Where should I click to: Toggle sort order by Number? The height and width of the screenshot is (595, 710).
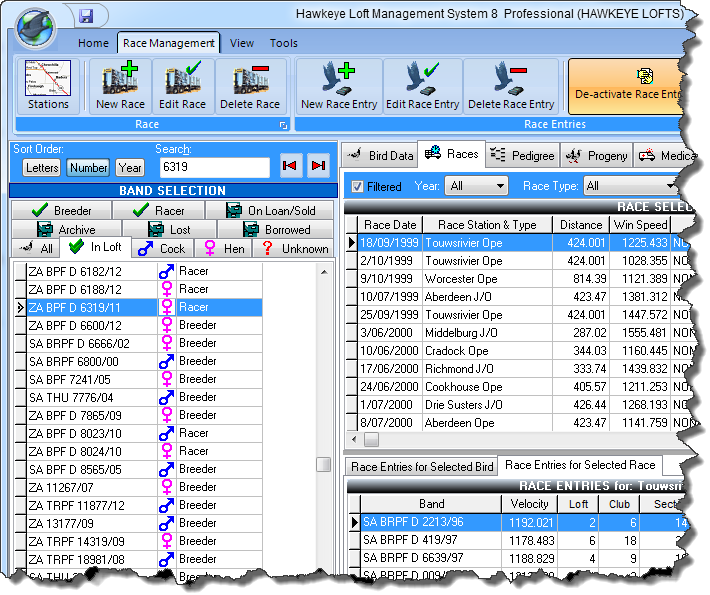(x=88, y=168)
